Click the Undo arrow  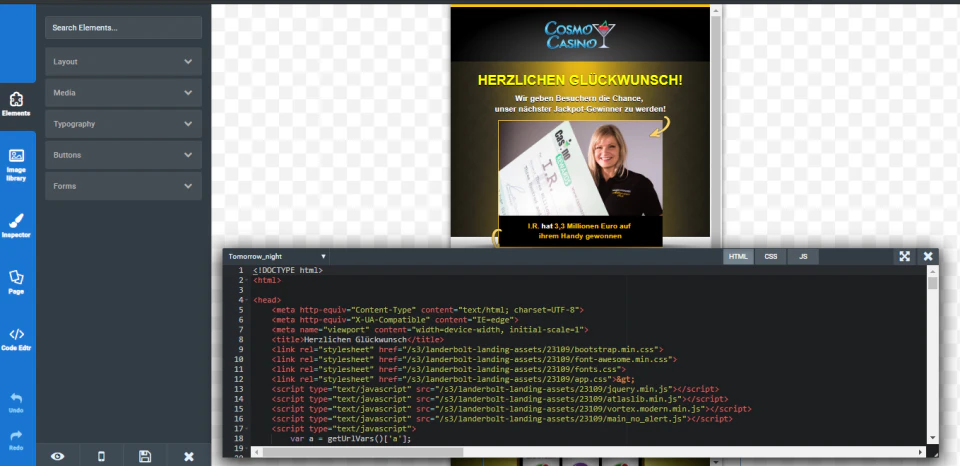17,402
